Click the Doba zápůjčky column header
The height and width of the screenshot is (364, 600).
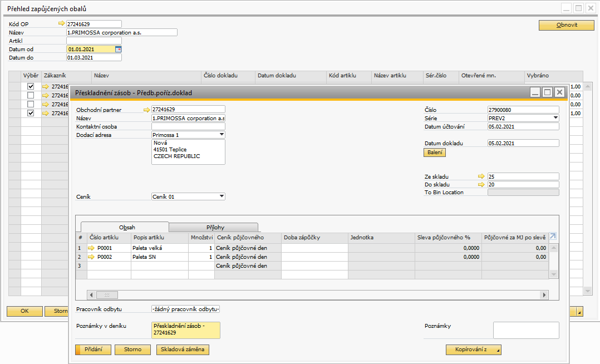point(314,237)
